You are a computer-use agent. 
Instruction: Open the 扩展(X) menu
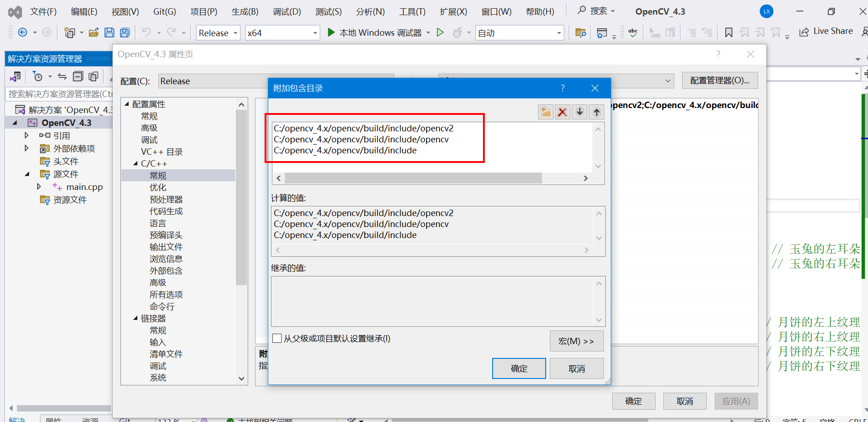click(x=454, y=11)
